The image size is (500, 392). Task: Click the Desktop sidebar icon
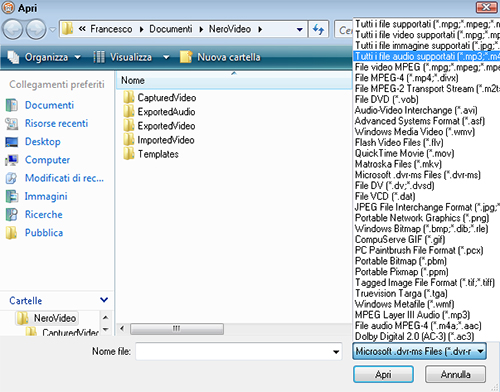point(12,142)
